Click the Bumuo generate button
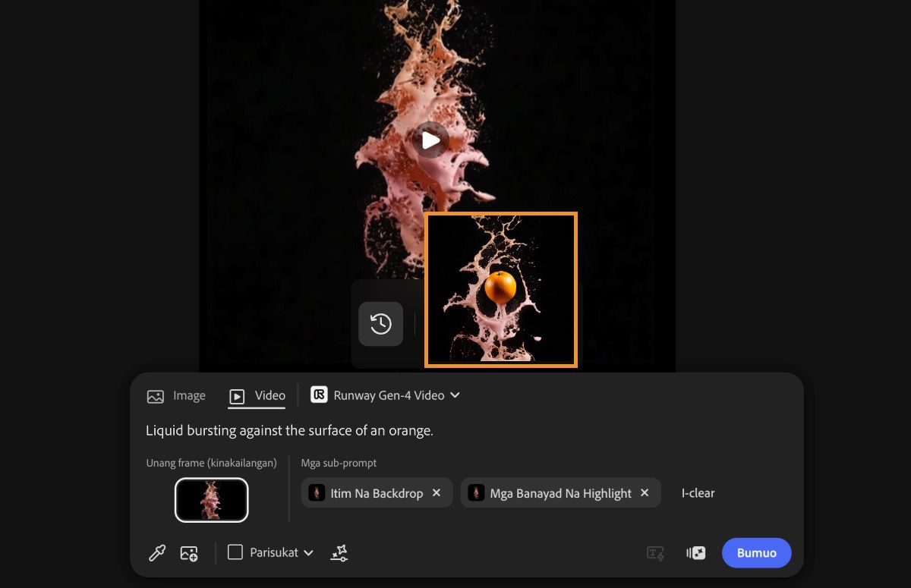 [756, 553]
